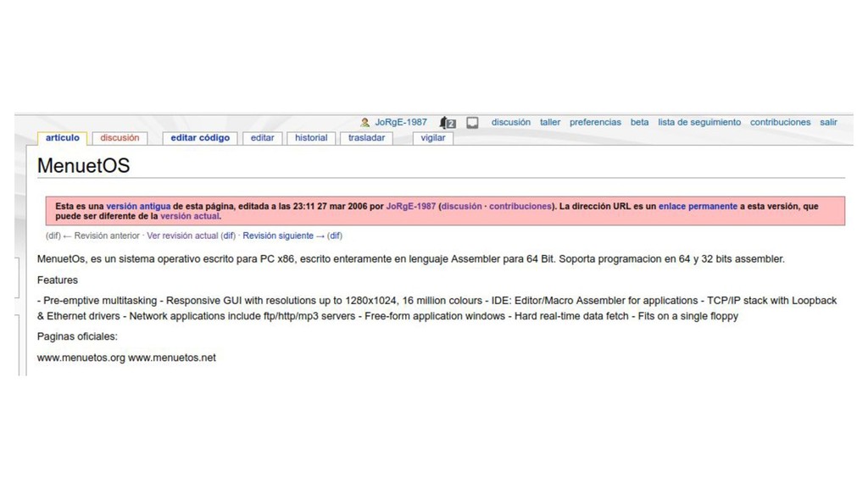Click the Features text line
This screenshot has width=868, height=488.
(58, 280)
